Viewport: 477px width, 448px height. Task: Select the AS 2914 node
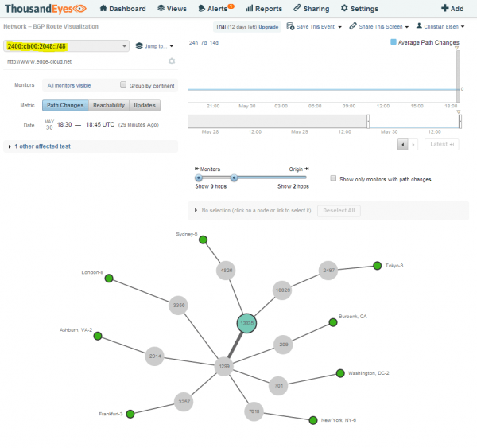[155, 356]
